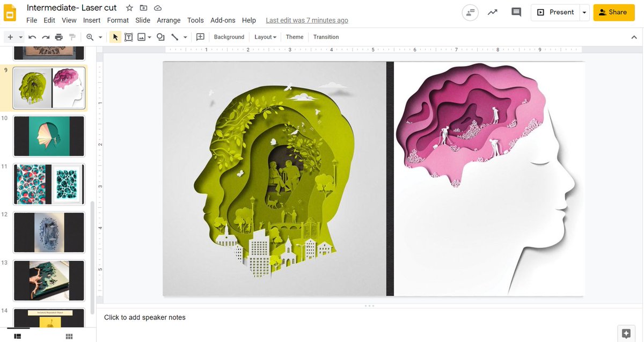Image resolution: width=644 pixels, height=342 pixels.
Task: Print the presentation
Action: point(59,37)
